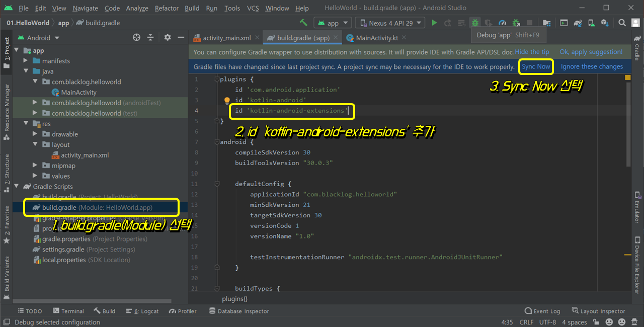Expand the com.blacklog.helloworld (androidTest) package
Screen dimensions: 644x327
point(35,103)
